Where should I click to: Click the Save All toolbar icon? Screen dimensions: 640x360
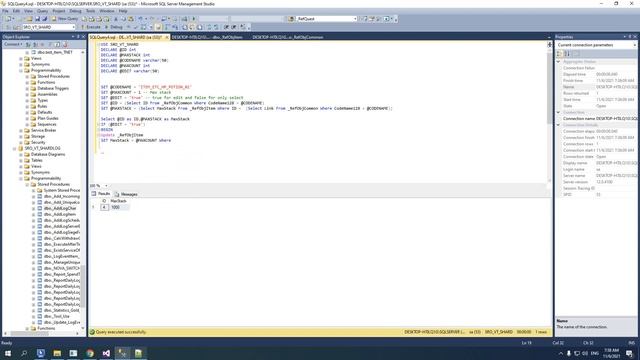44,19
